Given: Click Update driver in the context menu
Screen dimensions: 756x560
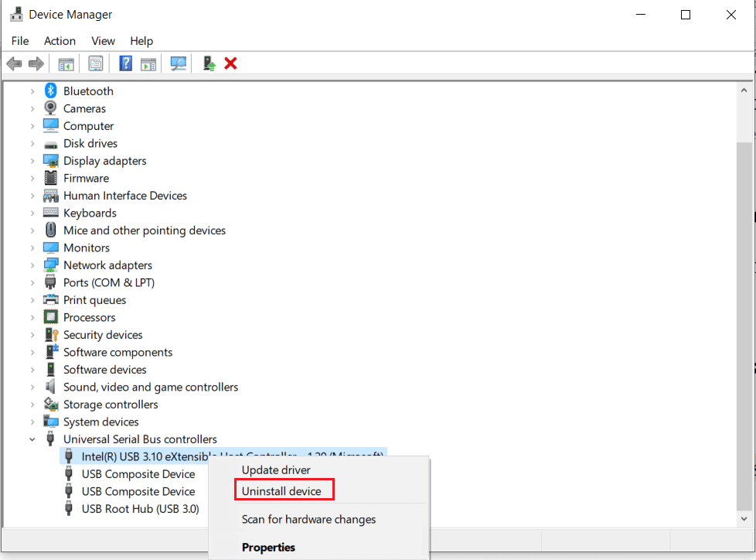Looking at the screenshot, I should [276, 470].
